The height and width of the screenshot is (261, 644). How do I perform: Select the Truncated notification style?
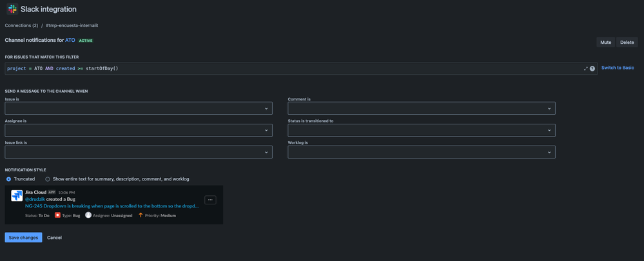(8, 179)
